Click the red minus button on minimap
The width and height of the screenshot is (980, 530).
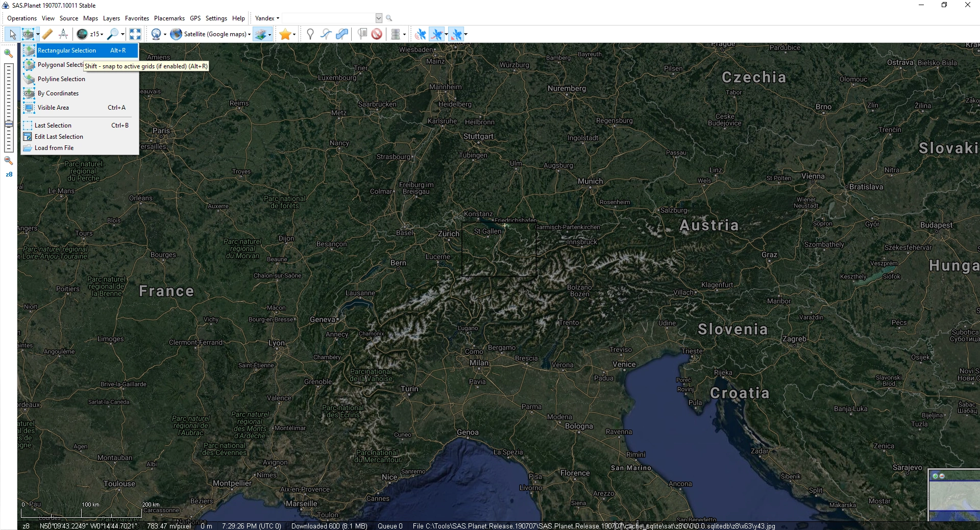point(942,476)
